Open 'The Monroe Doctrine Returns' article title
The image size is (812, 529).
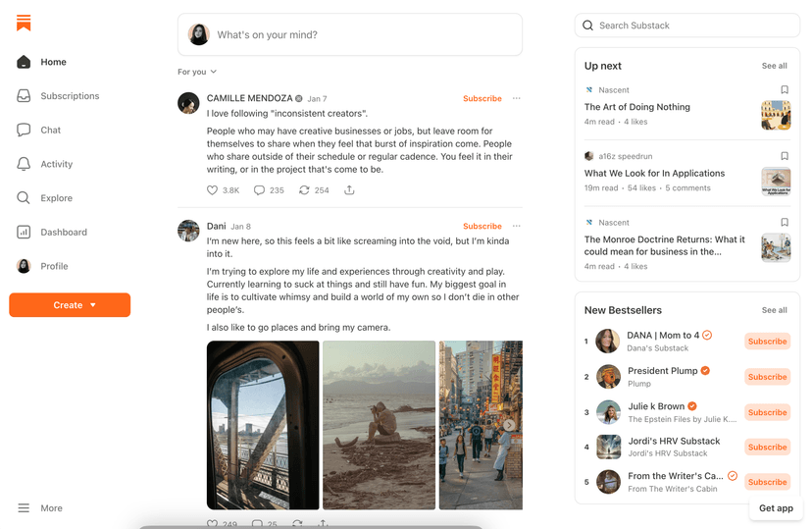[665, 245]
